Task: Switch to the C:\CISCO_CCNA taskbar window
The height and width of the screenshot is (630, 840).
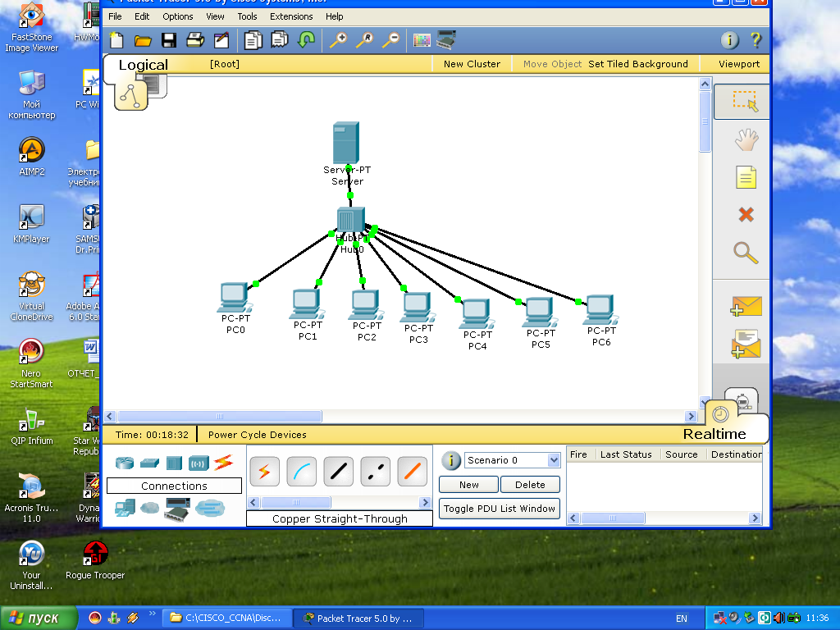Action: pyautogui.click(x=227, y=618)
